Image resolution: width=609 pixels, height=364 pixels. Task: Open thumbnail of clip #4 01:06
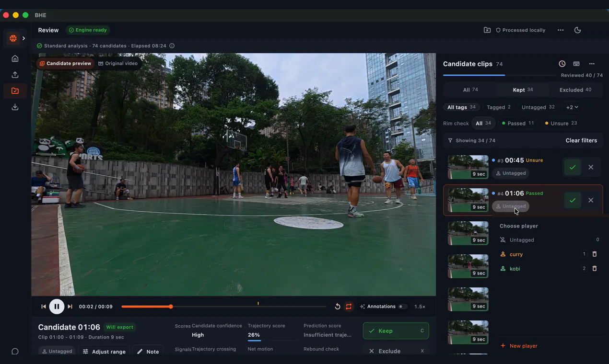pyautogui.click(x=468, y=200)
